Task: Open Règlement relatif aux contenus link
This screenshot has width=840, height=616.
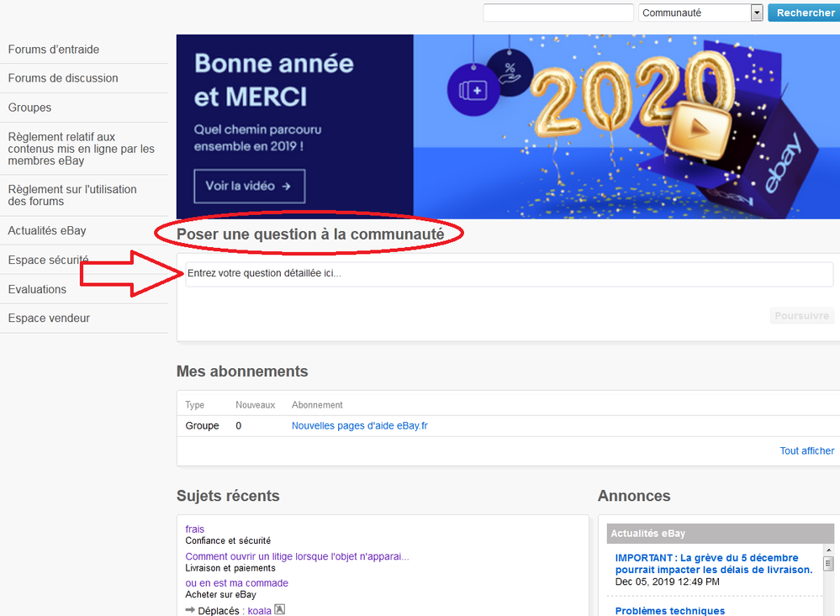Action: coord(81,149)
